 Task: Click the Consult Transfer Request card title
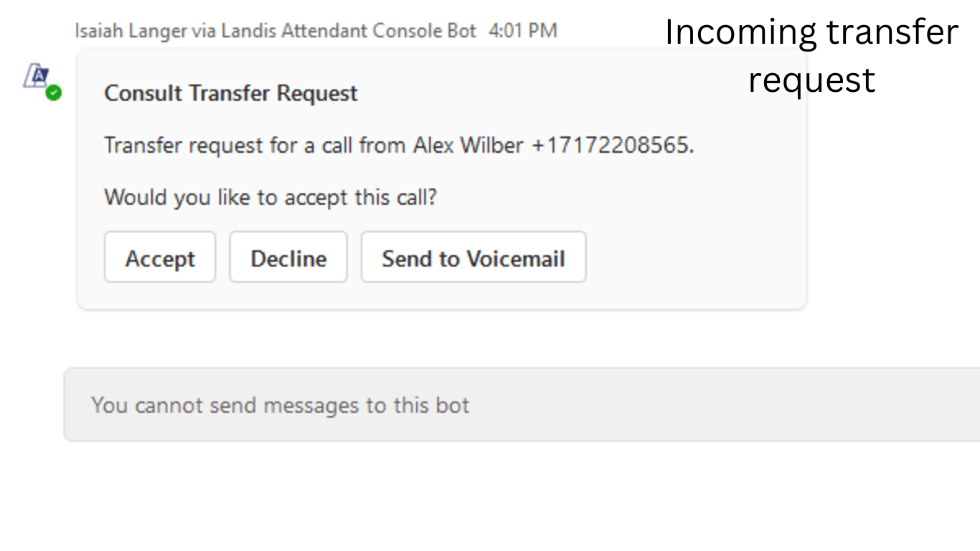click(x=230, y=93)
